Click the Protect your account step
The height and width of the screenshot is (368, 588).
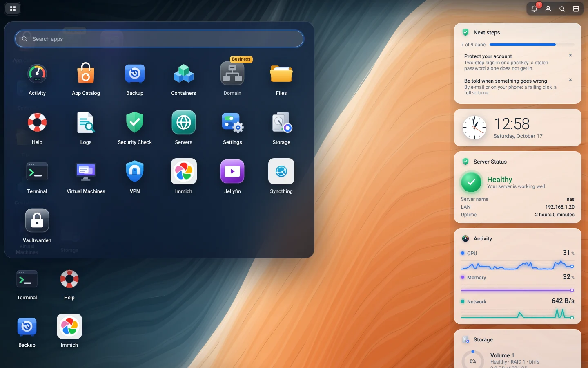point(514,62)
